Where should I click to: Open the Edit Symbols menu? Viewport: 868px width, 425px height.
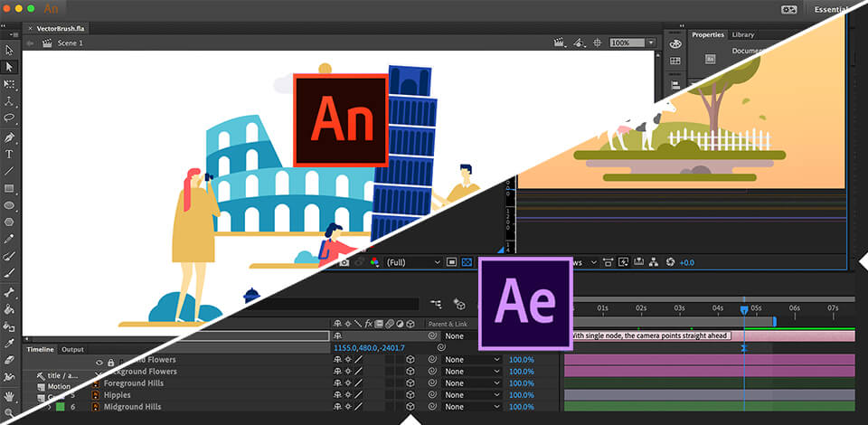tap(580, 42)
